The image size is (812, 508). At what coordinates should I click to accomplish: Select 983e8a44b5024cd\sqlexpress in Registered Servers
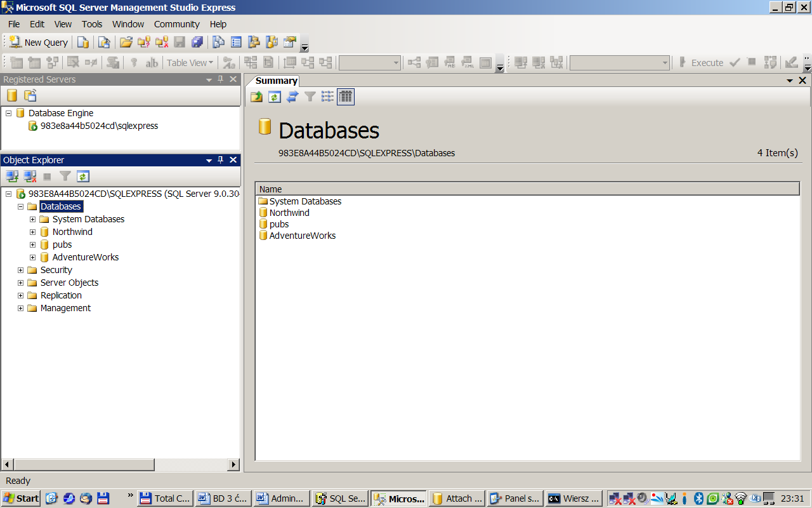tap(99, 126)
